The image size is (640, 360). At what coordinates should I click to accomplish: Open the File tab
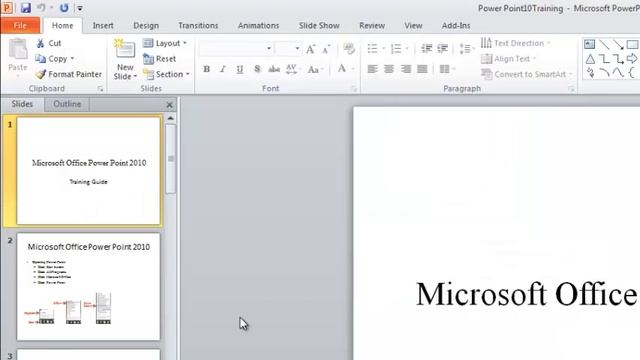pos(20,25)
